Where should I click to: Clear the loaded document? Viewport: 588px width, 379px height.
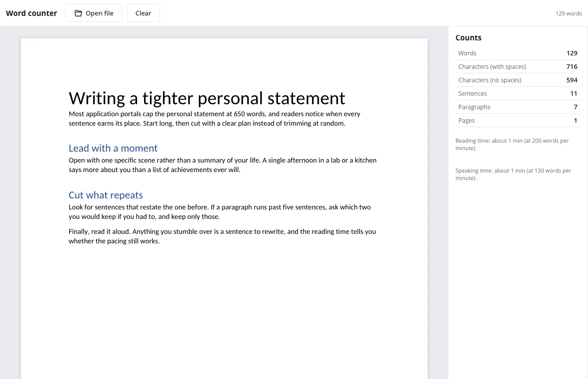click(143, 13)
